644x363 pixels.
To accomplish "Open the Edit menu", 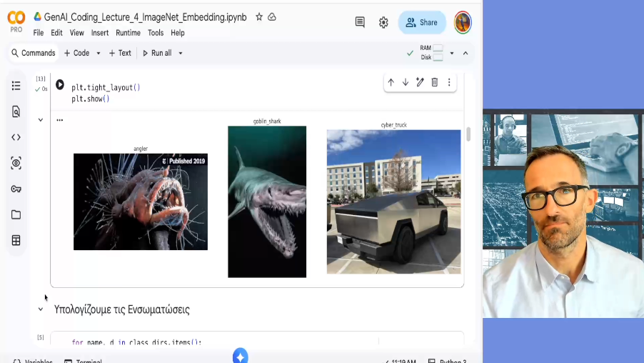I will click(56, 33).
